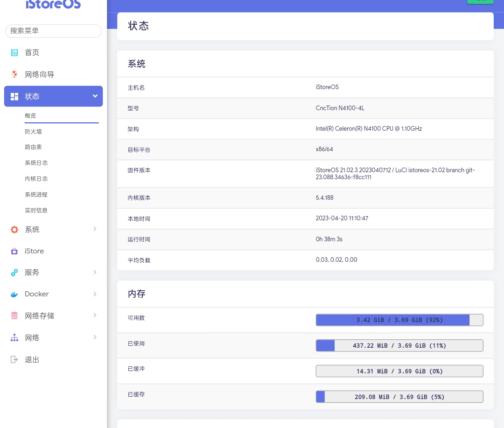The image size is (504, 428).
Task: Click the 退出 logout icon
Action: tap(14, 359)
